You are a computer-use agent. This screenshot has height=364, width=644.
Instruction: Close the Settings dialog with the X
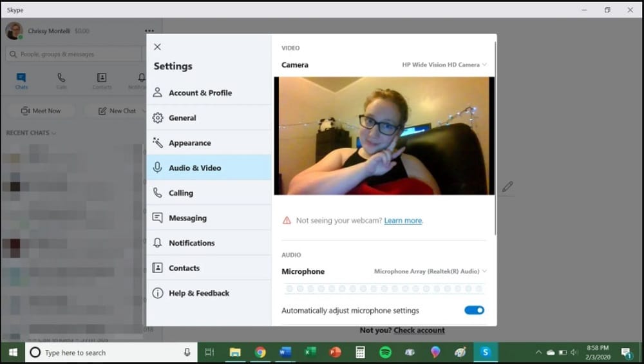(157, 47)
